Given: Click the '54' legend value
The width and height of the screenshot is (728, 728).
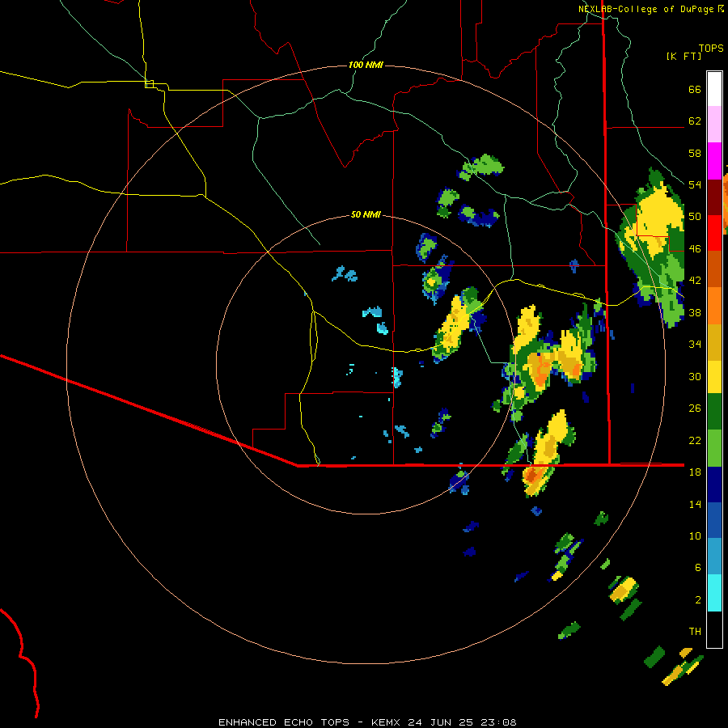Looking at the screenshot, I should [695, 184].
